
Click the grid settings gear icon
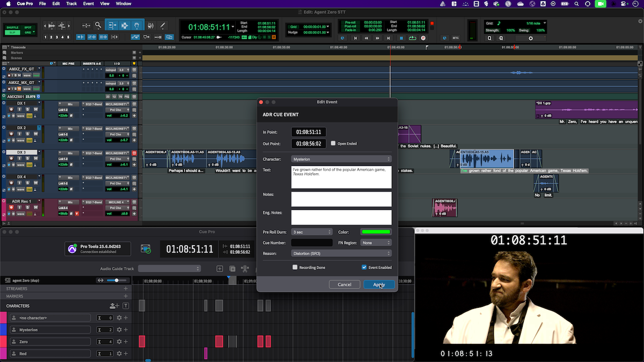[x=530, y=38]
